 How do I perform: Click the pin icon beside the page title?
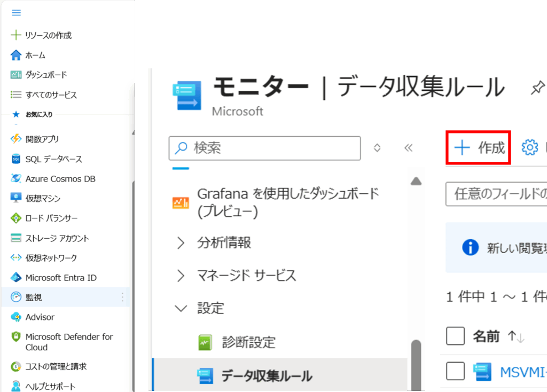pyautogui.click(x=537, y=88)
